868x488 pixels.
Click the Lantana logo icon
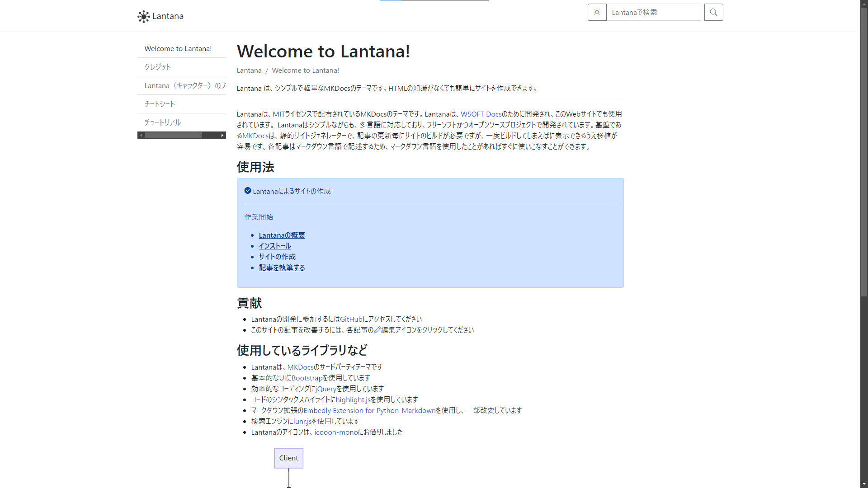coord(143,17)
